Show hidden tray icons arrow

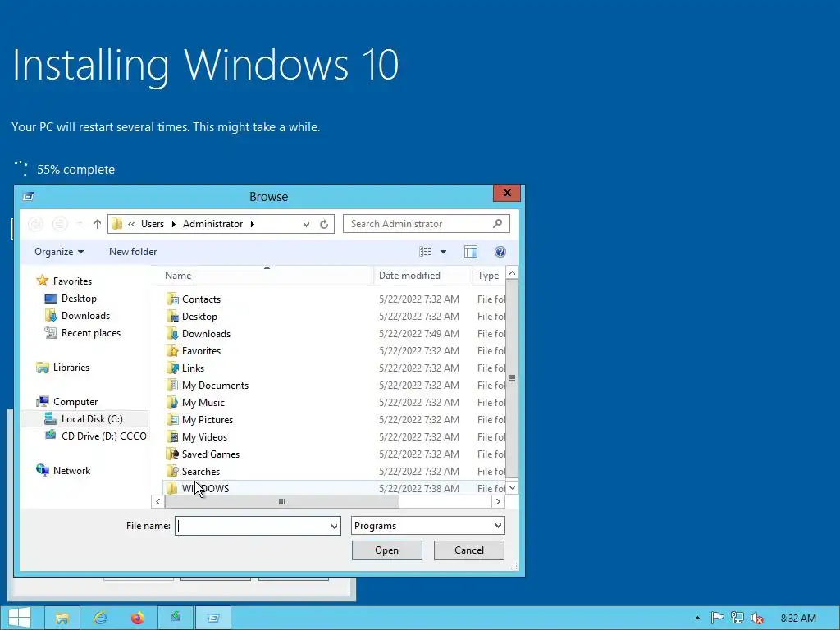coord(697,618)
